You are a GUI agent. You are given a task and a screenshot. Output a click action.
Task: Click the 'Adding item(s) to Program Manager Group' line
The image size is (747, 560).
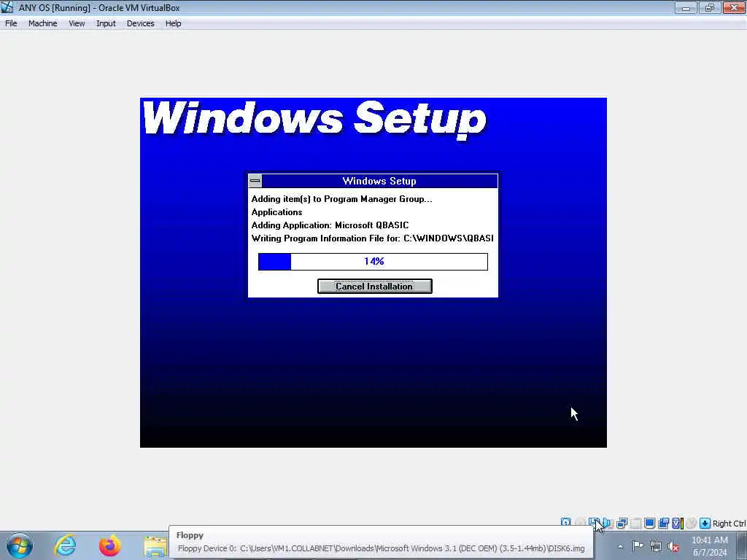click(342, 199)
